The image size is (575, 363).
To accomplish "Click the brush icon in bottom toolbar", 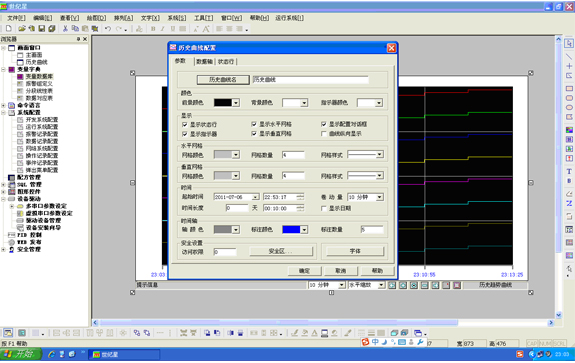I will 348,333.
